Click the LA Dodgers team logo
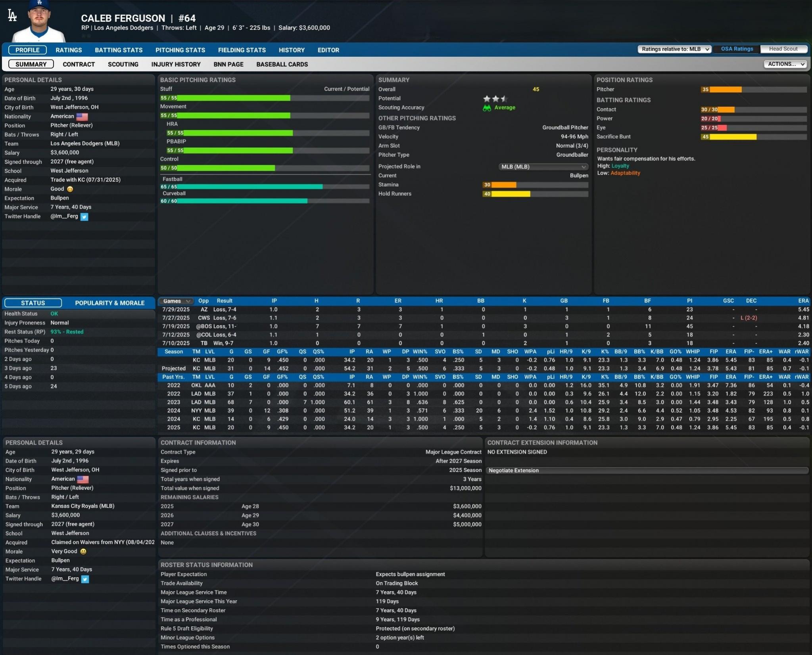The height and width of the screenshot is (655, 812). coord(12,16)
